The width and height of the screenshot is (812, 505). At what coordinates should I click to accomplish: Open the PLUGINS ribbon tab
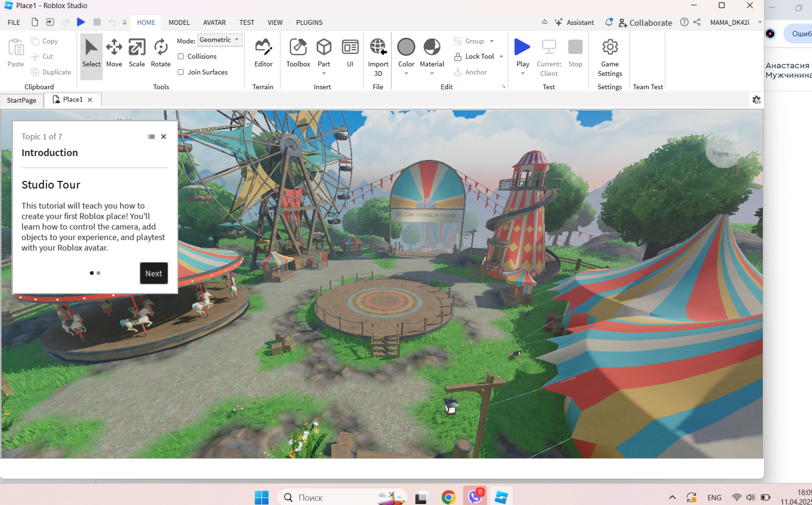point(309,22)
